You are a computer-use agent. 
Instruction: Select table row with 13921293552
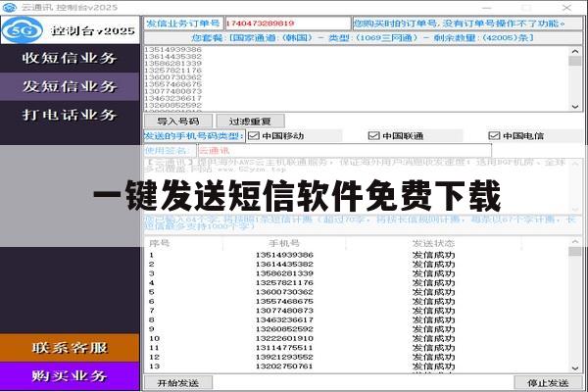click(x=357, y=357)
